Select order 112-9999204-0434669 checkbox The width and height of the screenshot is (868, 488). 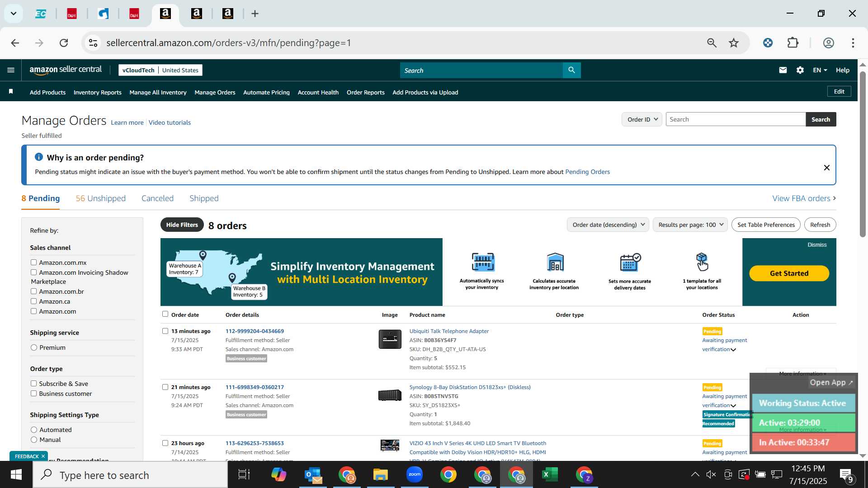pyautogui.click(x=165, y=331)
